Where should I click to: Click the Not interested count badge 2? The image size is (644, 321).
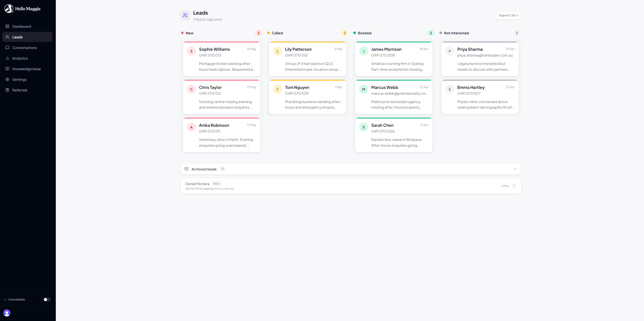pyautogui.click(x=517, y=33)
